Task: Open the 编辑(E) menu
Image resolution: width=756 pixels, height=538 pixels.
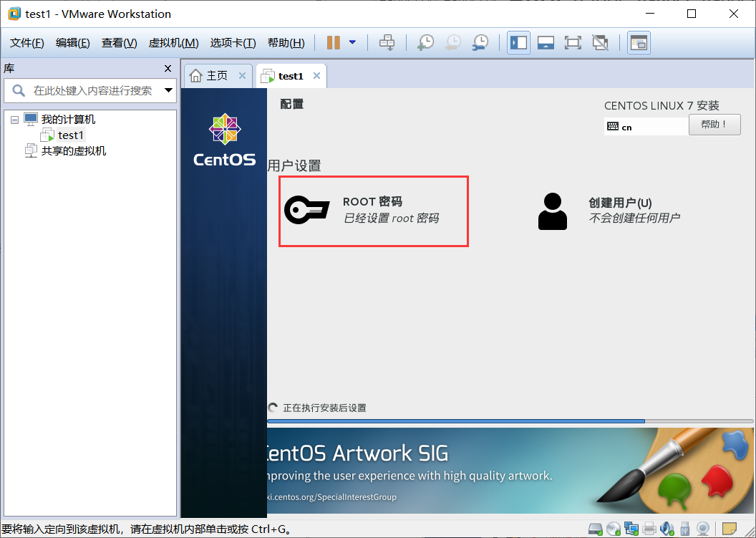Action: [x=73, y=43]
